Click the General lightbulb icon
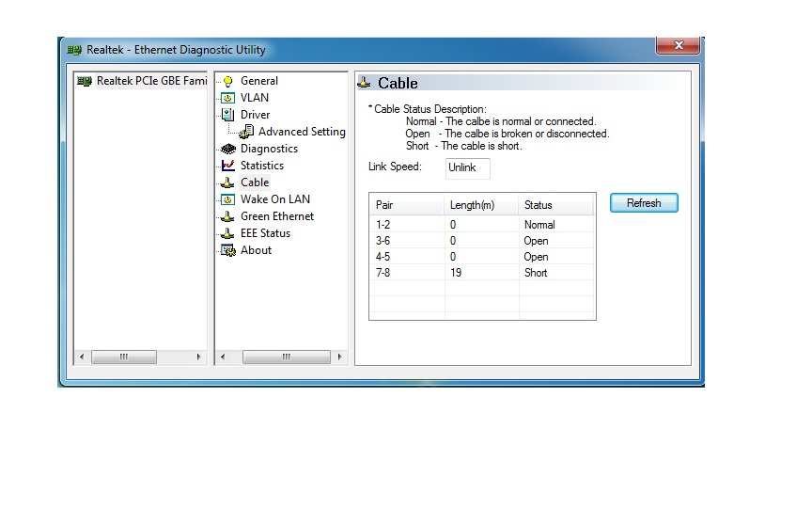 point(227,81)
